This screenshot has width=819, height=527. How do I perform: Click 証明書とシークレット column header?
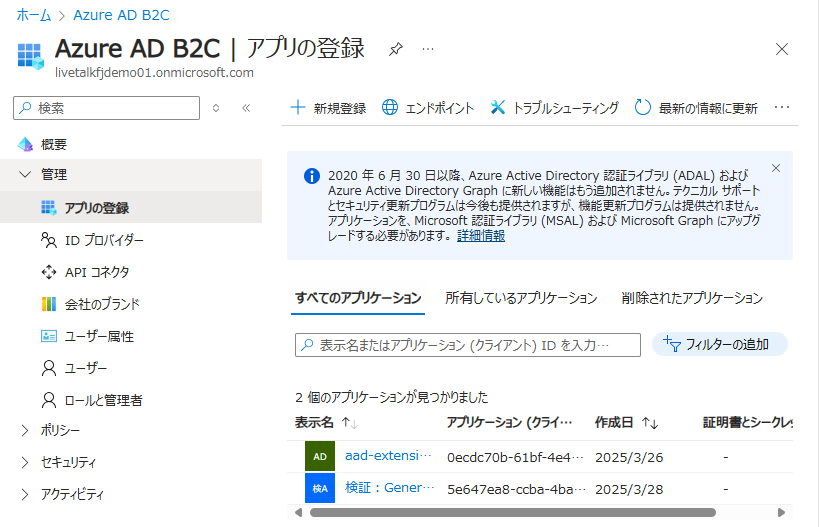747,423
